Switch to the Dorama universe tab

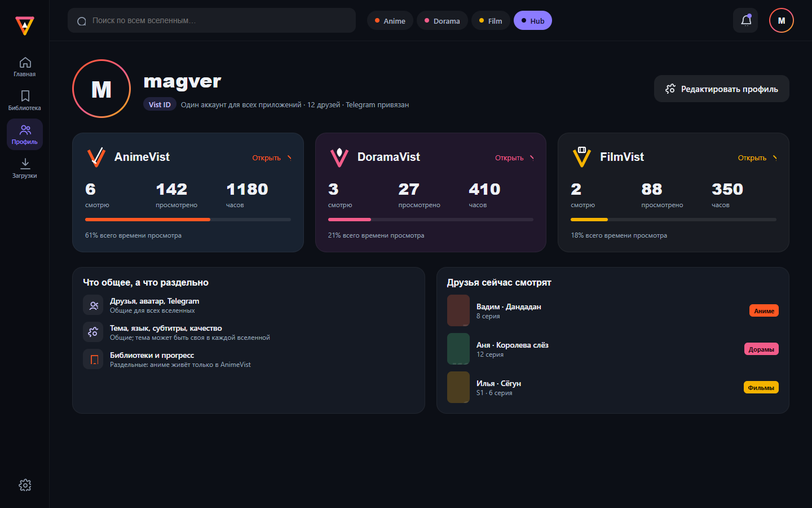(x=442, y=20)
